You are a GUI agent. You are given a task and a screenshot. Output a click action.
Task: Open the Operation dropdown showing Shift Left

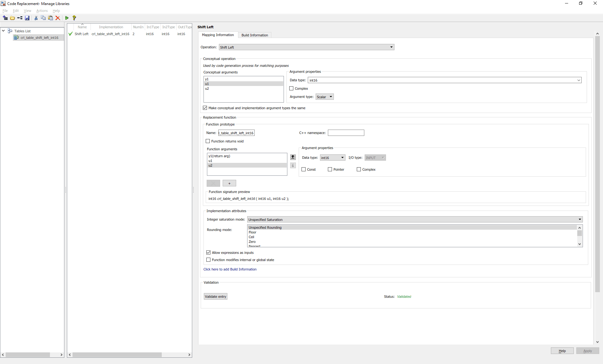click(x=306, y=47)
